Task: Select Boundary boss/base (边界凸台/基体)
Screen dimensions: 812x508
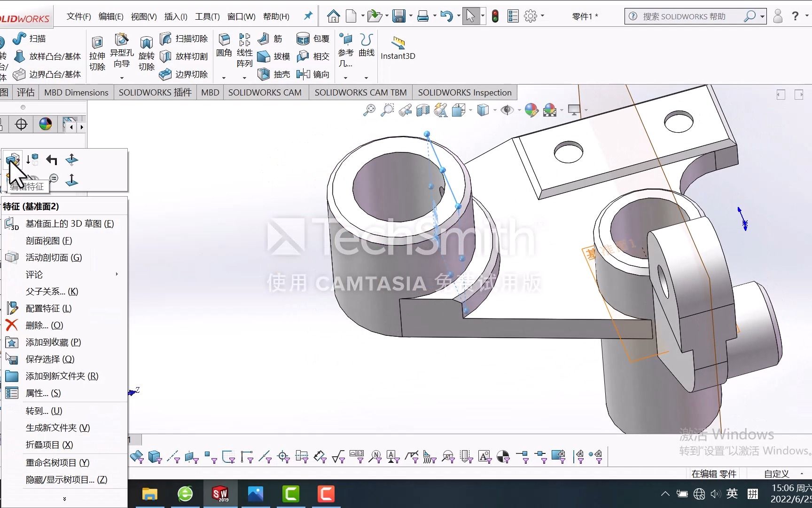Action: (x=47, y=74)
